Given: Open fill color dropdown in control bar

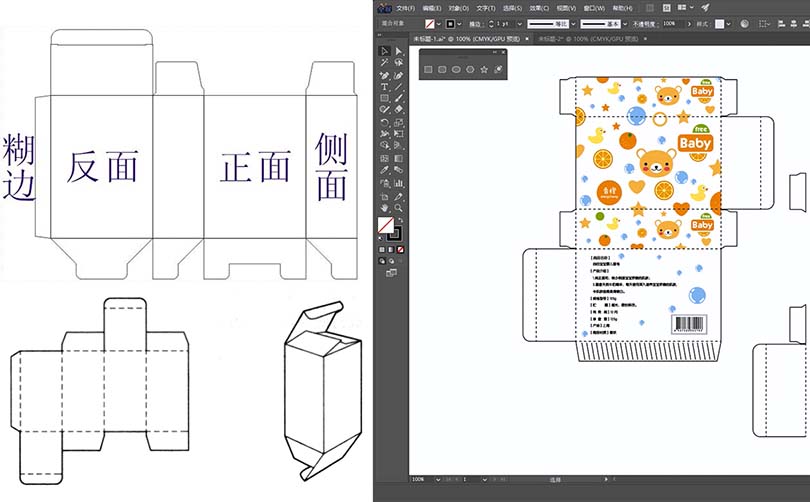Looking at the screenshot, I should coord(439,24).
